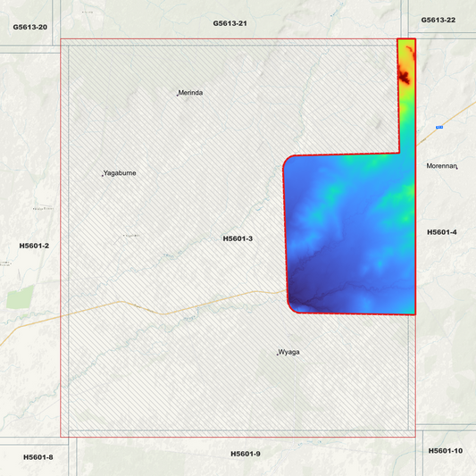Screen dimensions: 476x476
Task: Click the Morennan place name
Action: (441, 166)
